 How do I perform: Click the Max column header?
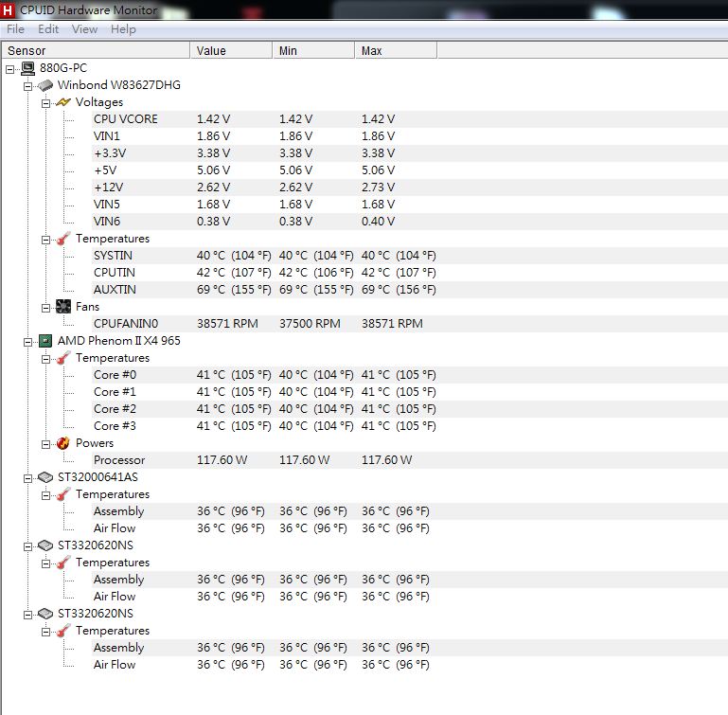pos(396,50)
